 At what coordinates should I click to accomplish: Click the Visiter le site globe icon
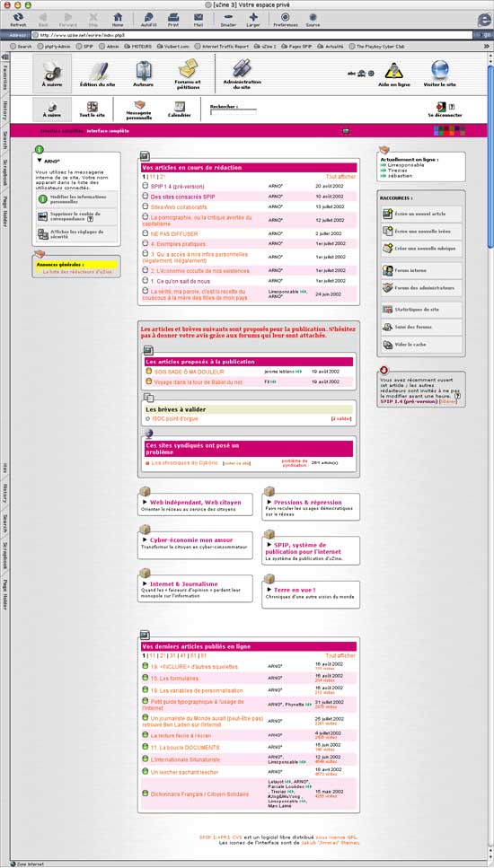pyautogui.click(x=440, y=71)
